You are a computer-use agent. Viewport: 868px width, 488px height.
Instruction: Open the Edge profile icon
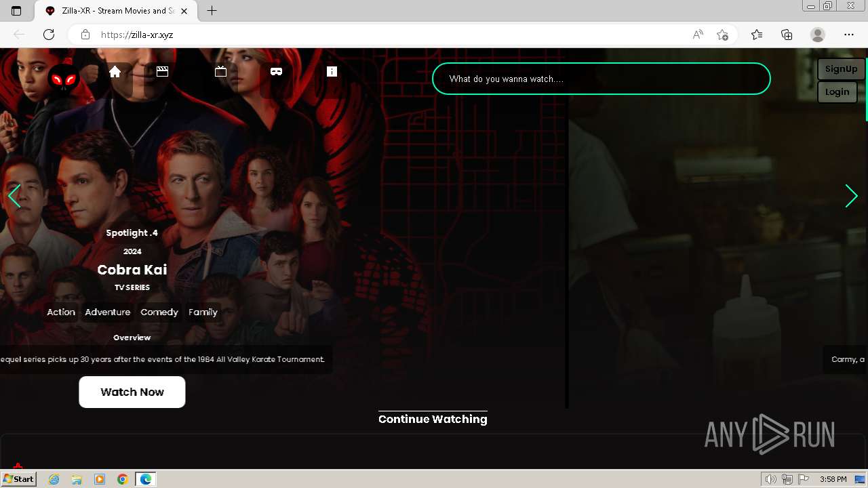coord(818,35)
